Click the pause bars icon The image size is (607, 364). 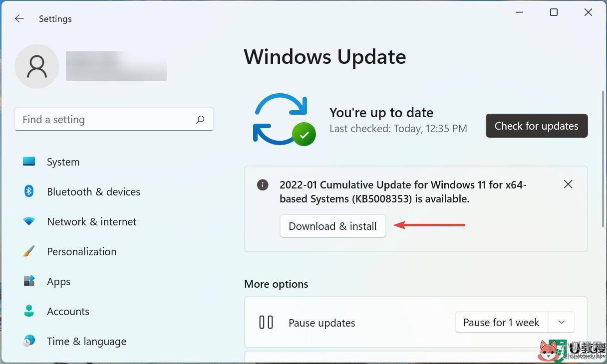pos(266,323)
